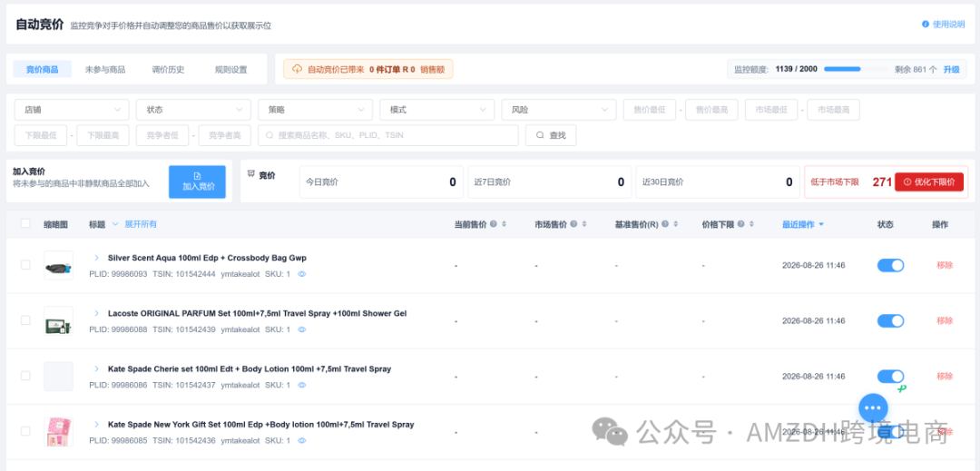Image resolution: width=980 pixels, height=471 pixels.
Task: Expand the Kate Spade Cherie row chevron
Action: click(96, 368)
